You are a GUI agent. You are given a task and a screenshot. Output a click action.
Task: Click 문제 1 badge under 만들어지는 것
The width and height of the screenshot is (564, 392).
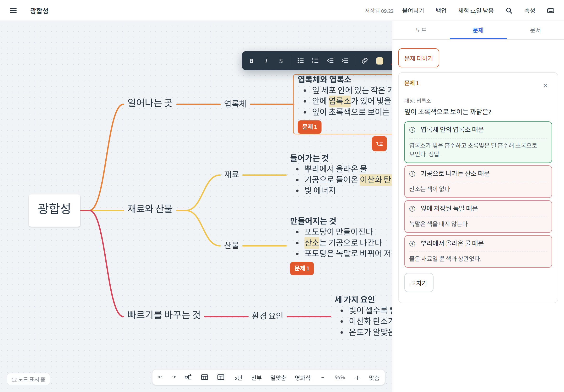[x=302, y=268]
